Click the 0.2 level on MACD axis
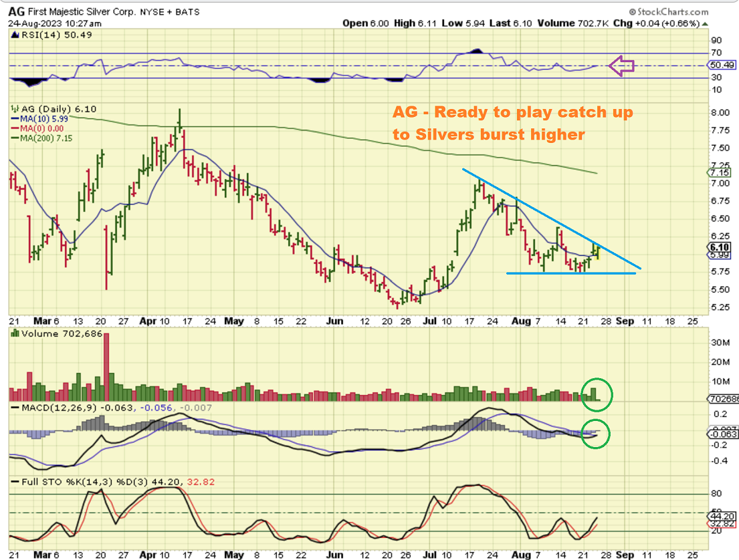Screen dimensions: 739x560 720,414
